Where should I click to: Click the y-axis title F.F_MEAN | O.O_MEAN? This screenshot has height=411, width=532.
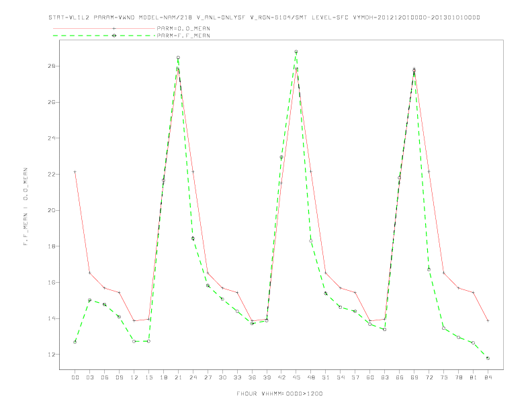[x=26, y=207]
